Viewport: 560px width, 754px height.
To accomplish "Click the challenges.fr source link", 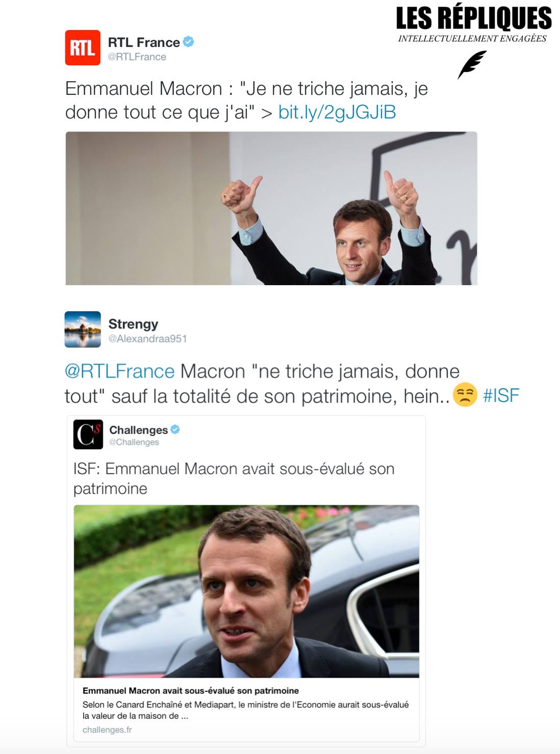I will tap(107, 730).
